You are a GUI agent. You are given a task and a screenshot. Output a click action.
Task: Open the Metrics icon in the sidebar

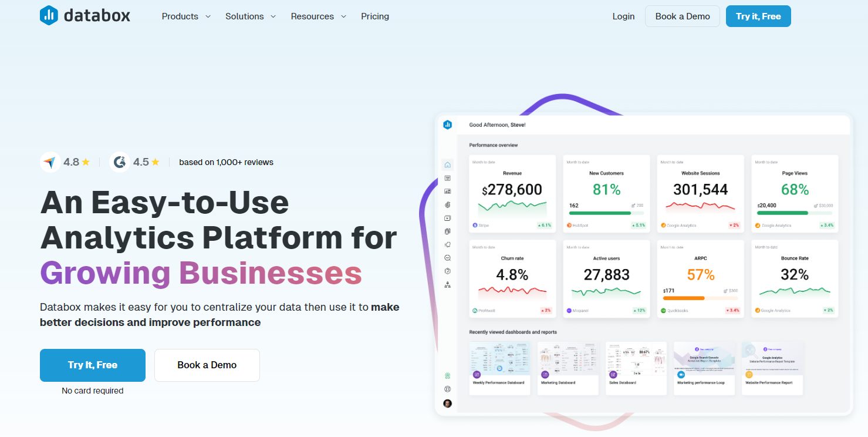[447, 204]
